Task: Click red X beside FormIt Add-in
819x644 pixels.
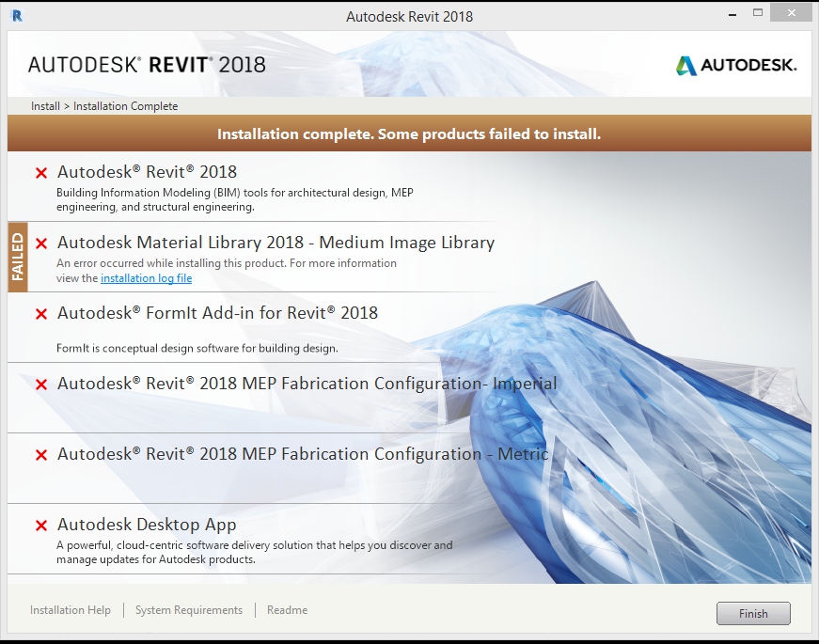Action: [x=41, y=314]
